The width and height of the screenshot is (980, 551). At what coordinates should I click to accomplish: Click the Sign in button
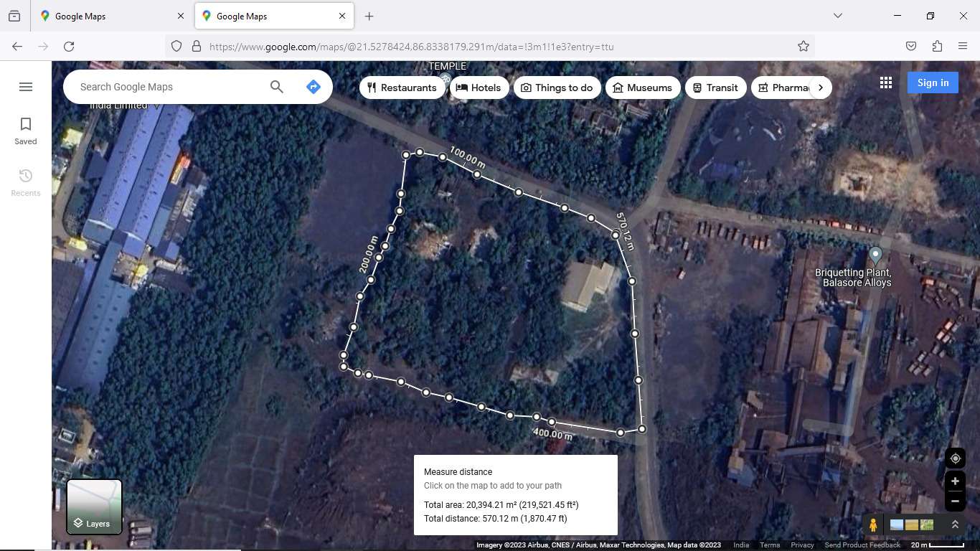coord(933,83)
